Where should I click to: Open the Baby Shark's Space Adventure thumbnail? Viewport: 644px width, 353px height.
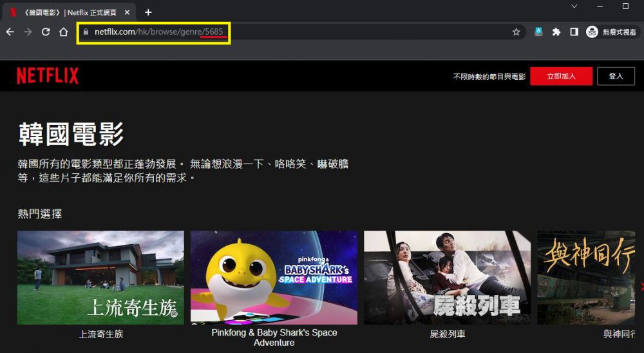(x=274, y=278)
